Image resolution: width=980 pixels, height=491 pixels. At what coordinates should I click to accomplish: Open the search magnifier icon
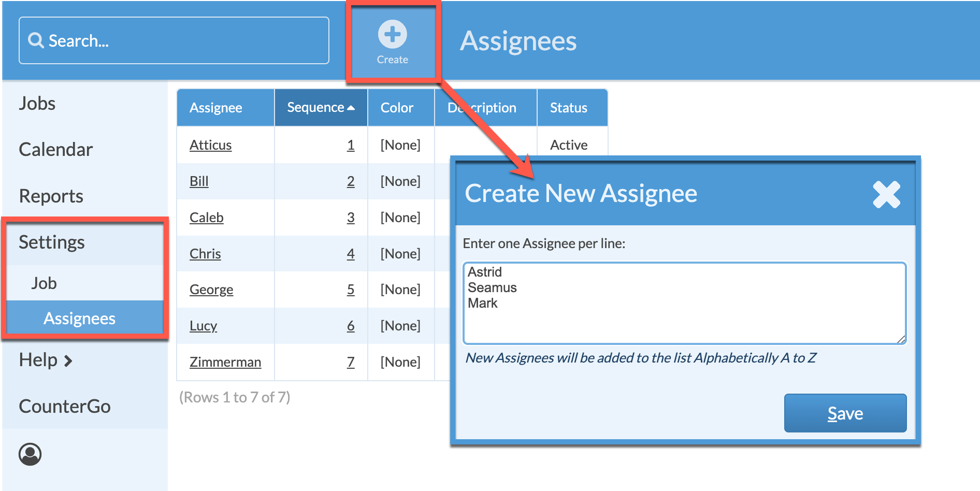click(35, 40)
